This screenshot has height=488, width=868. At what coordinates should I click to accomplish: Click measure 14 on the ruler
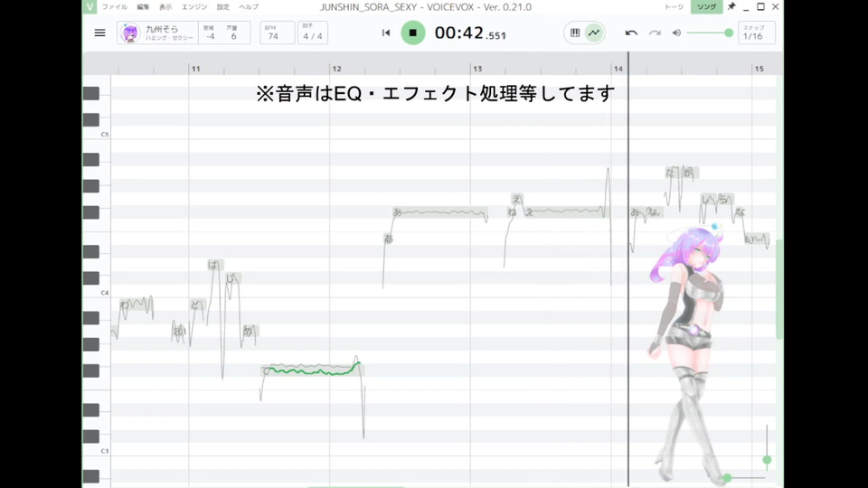[618, 69]
